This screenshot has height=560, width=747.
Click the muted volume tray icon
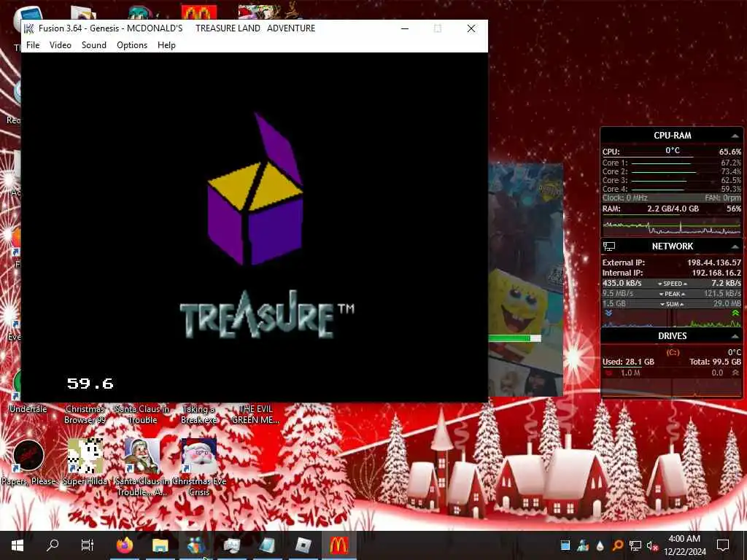[653, 545]
